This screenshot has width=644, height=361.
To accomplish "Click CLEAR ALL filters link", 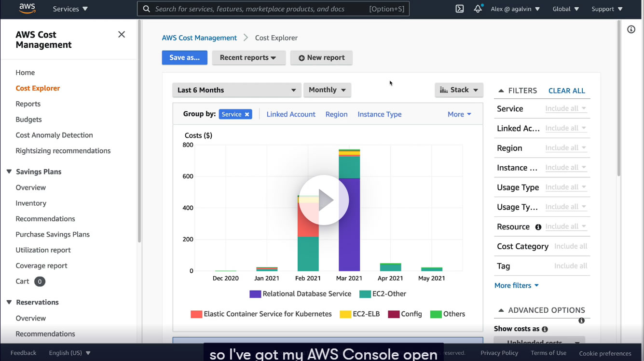I will [x=566, y=91].
